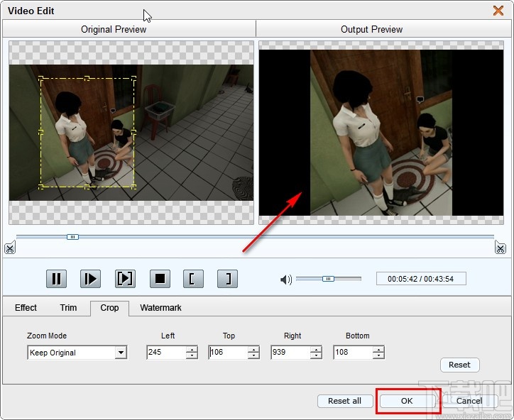Open the Zoom Mode dropdown
The width and height of the screenshot is (514, 420).
[x=121, y=353]
